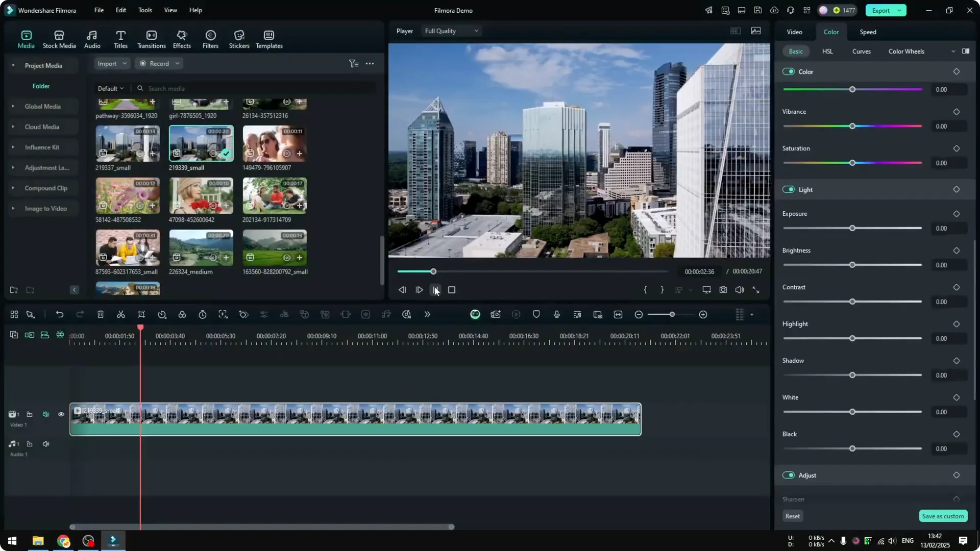Select the crop tool in the timeline toolbar

pyautogui.click(x=141, y=314)
